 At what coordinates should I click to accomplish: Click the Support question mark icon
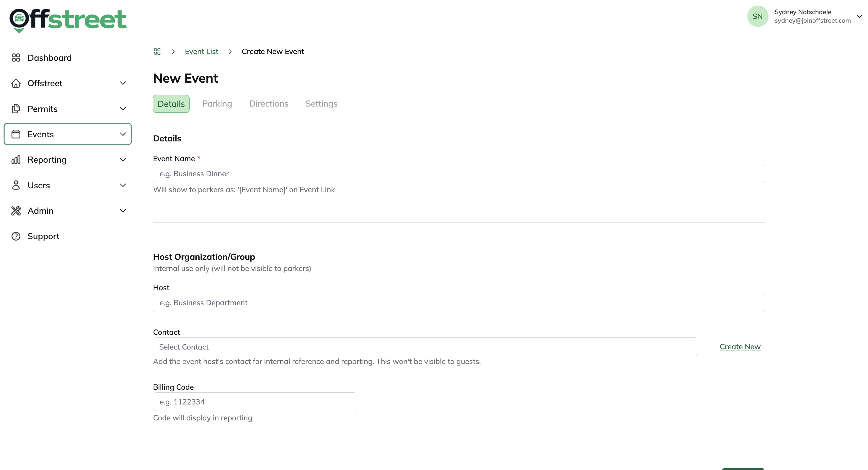click(x=16, y=236)
